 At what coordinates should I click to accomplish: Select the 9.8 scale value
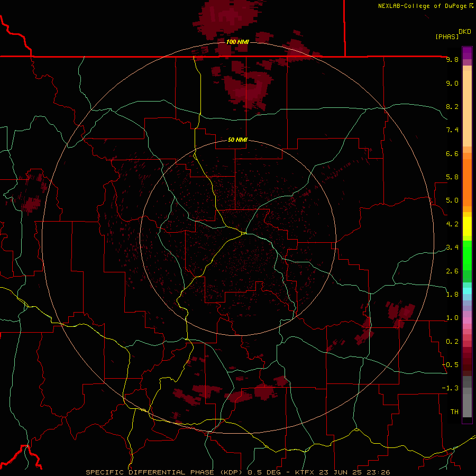click(x=452, y=59)
